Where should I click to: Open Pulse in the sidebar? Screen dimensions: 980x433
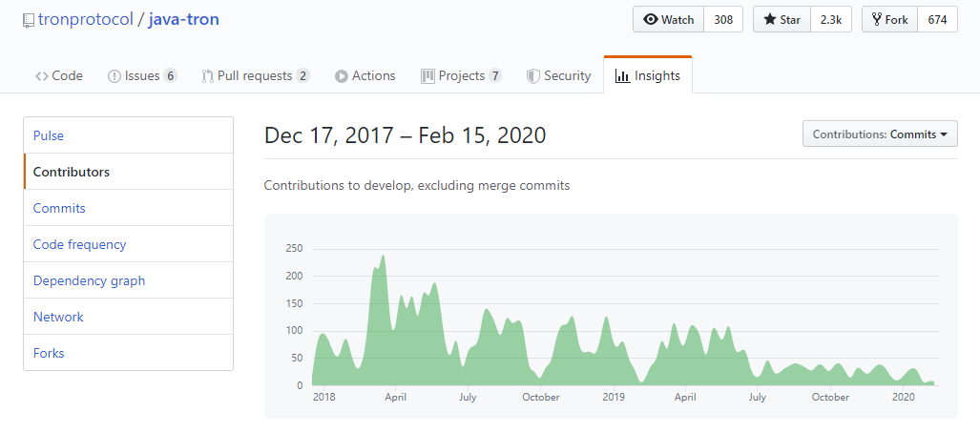(x=128, y=135)
